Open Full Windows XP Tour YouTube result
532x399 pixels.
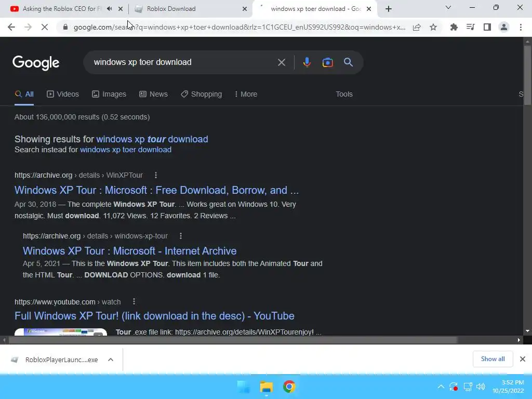154,316
